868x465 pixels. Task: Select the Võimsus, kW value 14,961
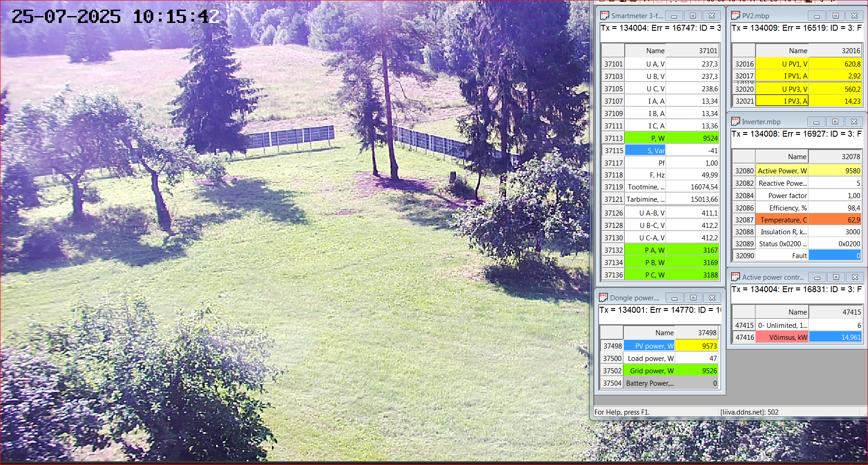click(x=835, y=338)
